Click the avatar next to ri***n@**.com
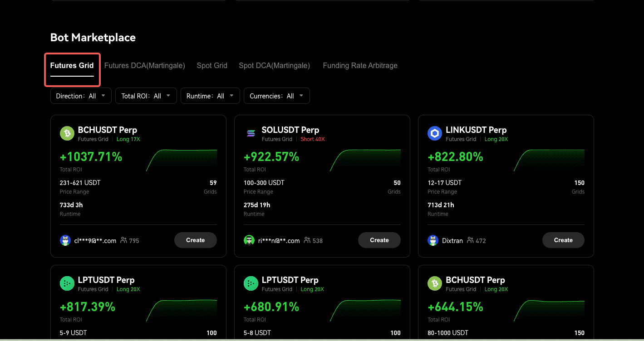644x341 pixels. pos(249,240)
